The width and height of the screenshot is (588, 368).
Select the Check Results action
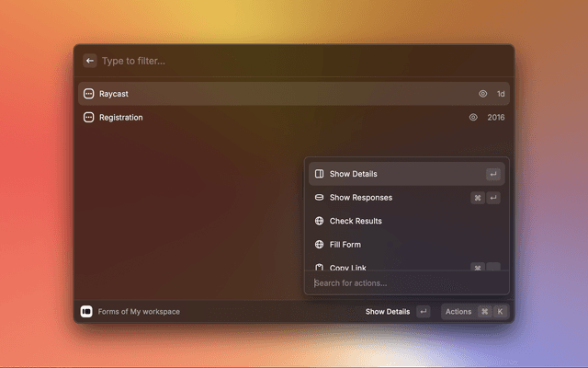pos(356,221)
